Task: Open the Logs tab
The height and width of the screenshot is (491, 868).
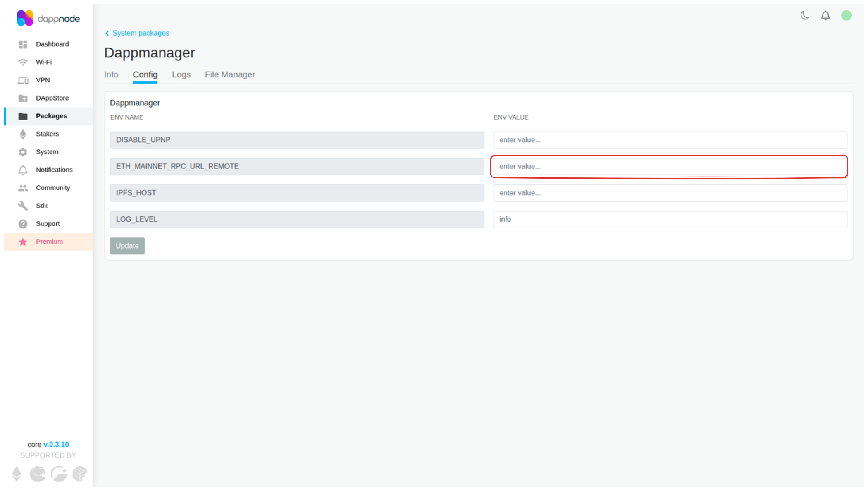Action: 181,74
